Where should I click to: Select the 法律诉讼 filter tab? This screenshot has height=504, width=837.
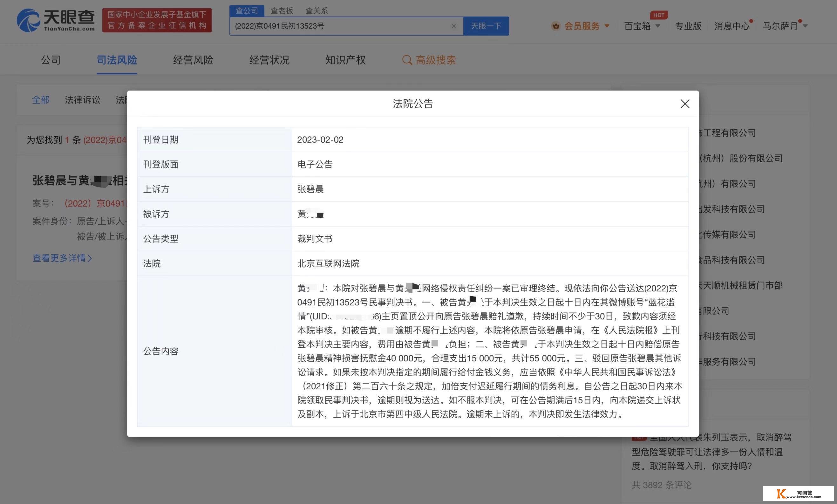click(x=83, y=100)
